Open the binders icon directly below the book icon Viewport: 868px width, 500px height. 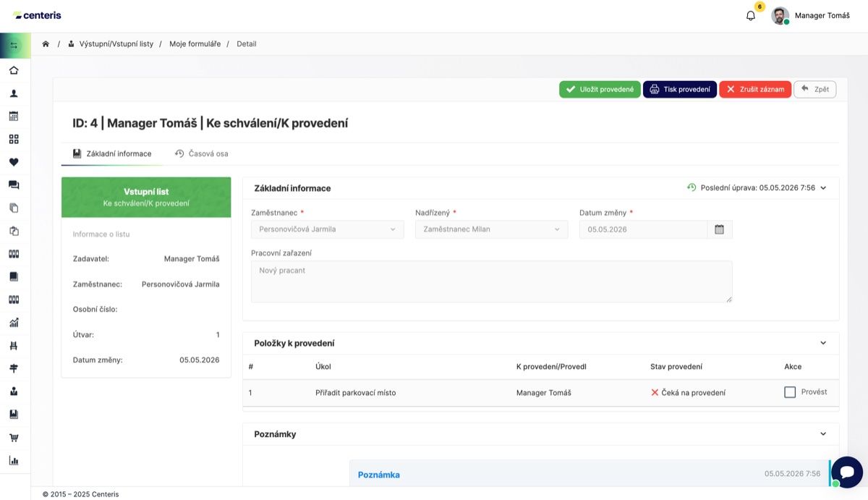click(14, 300)
